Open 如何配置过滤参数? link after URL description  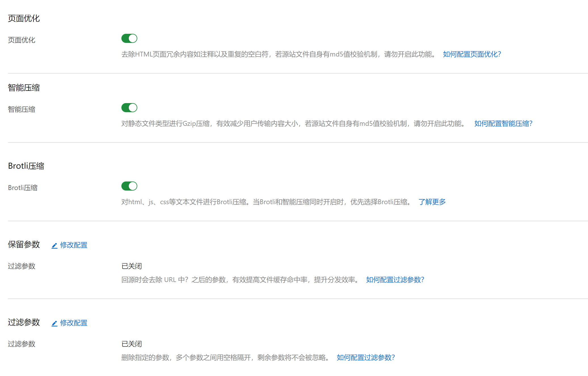pos(395,280)
